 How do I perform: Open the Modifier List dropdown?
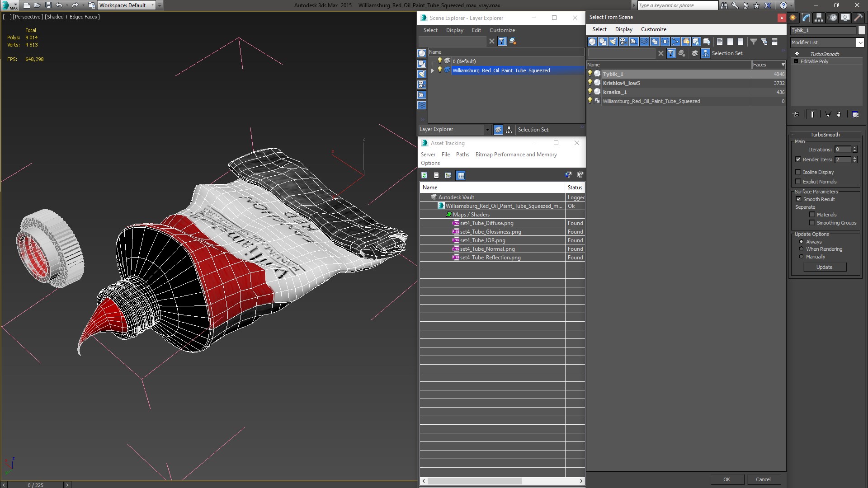860,42
